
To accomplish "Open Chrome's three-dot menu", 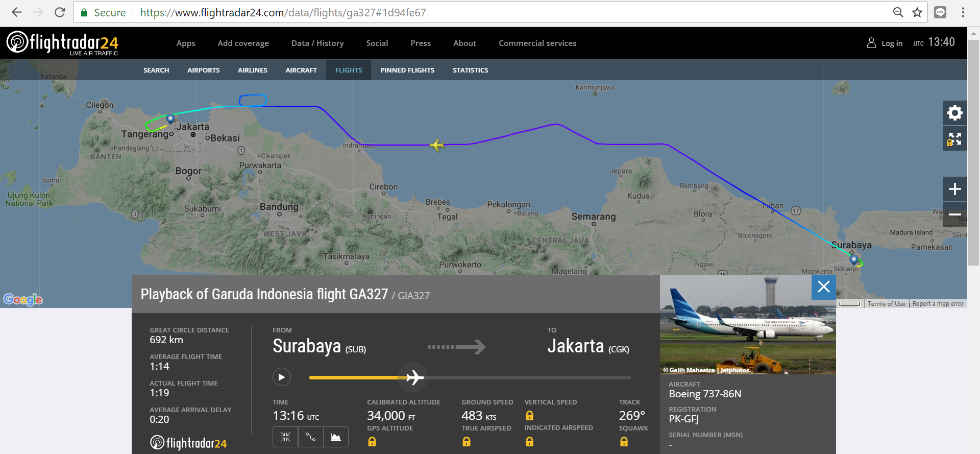I will coord(963,12).
